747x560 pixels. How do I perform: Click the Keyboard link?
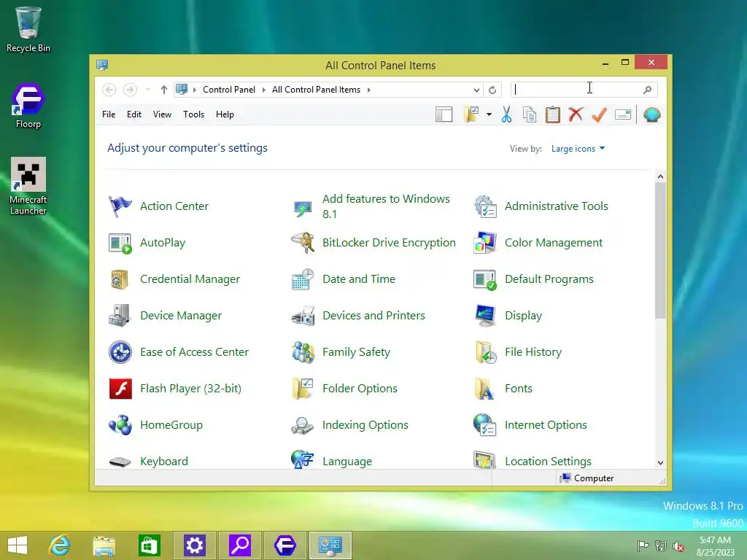[x=164, y=462]
